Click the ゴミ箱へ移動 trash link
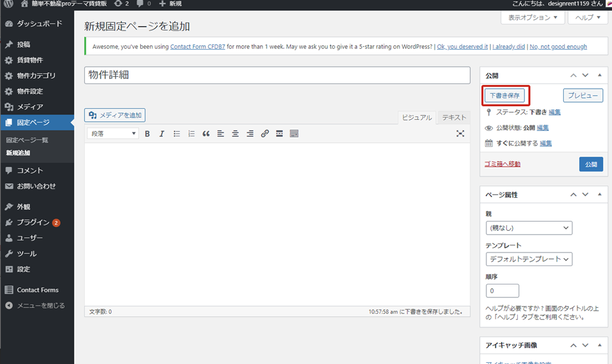 pos(502,164)
